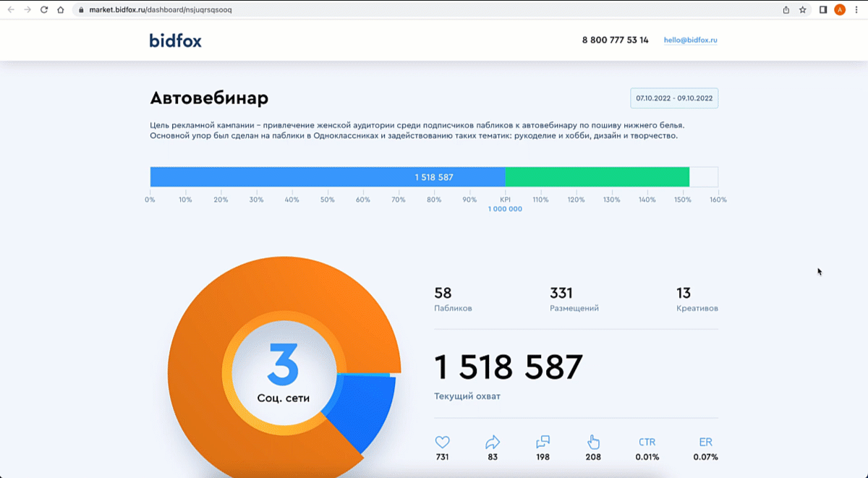Open browser side panel icon
This screenshot has width=868, height=478.
(x=823, y=10)
